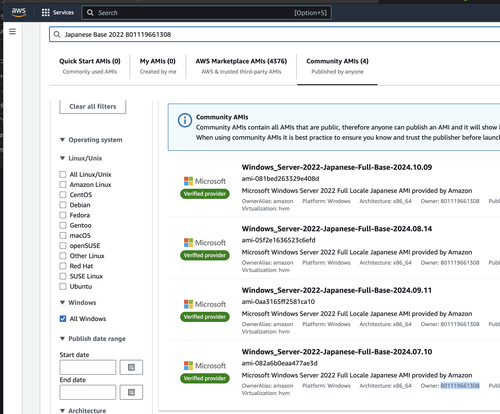Open Windows_Server-2022-Japanese-Full-Base-2024.08.14 AMI title
The width and height of the screenshot is (500, 414).
click(x=337, y=229)
